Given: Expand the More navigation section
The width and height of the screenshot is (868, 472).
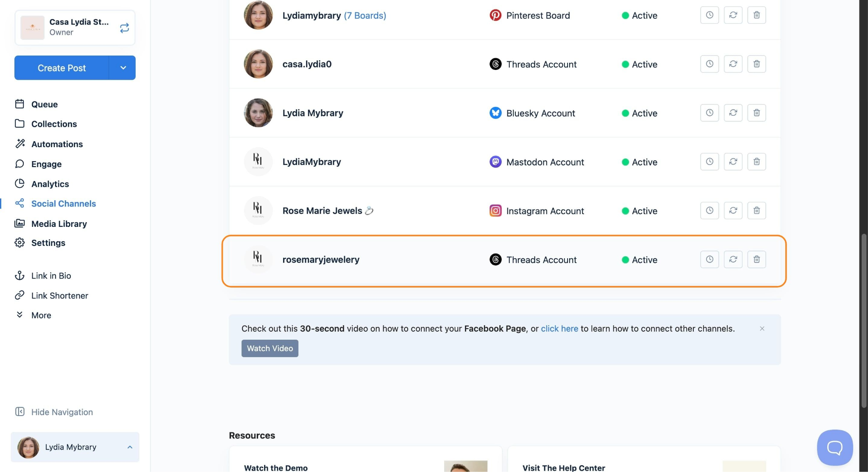Looking at the screenshot, I should [41, 315].
